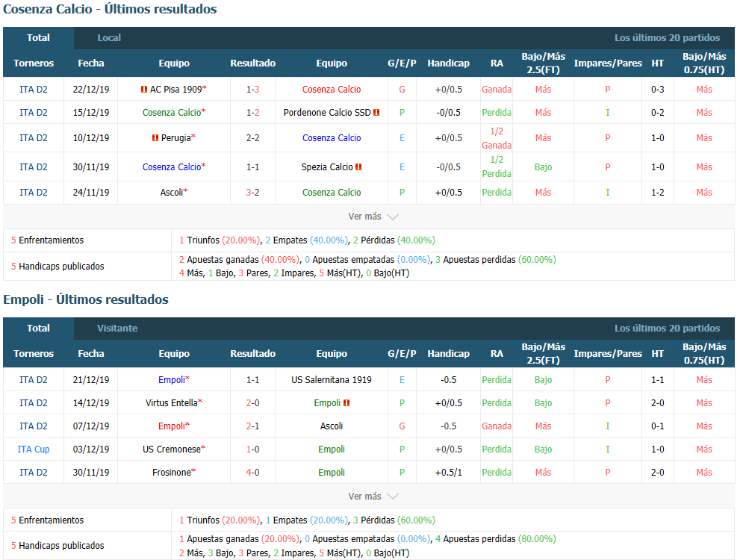Click red card icon beside Spezia Calcio

click(358, 167)
